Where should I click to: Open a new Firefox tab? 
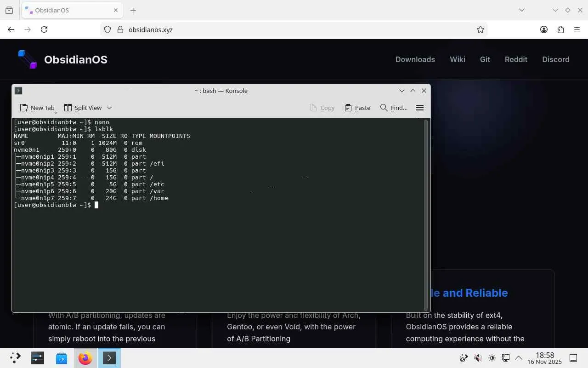click(133, 10)
